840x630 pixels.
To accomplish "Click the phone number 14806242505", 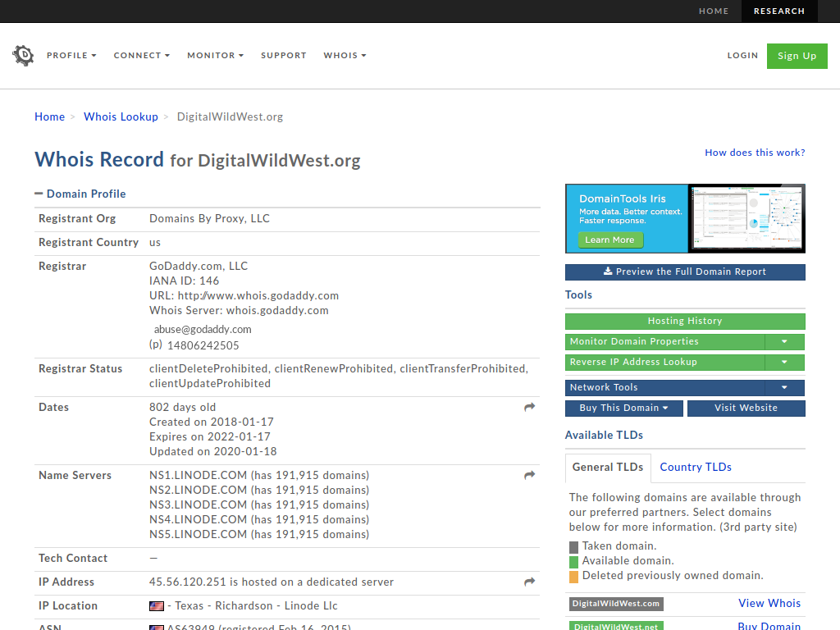I will [203, 345].
